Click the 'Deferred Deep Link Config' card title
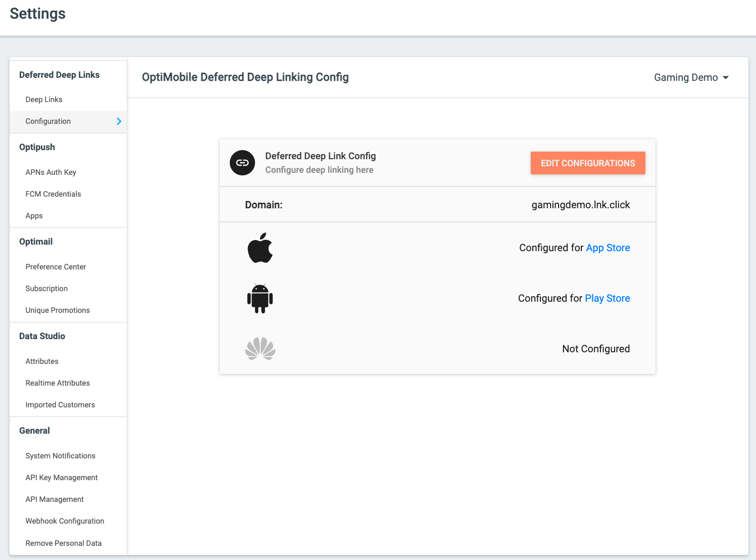This screenshot has height=560, width=756. [321, 156]
